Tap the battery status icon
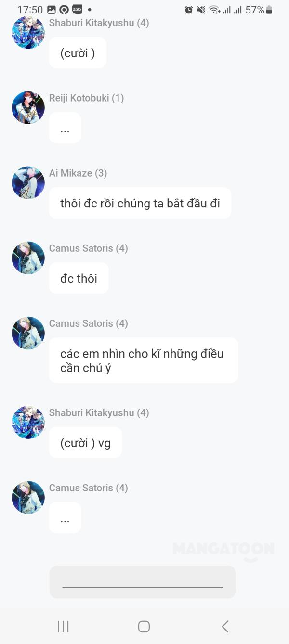The width and height of the screenshot is (289, 644). point(269,10)
